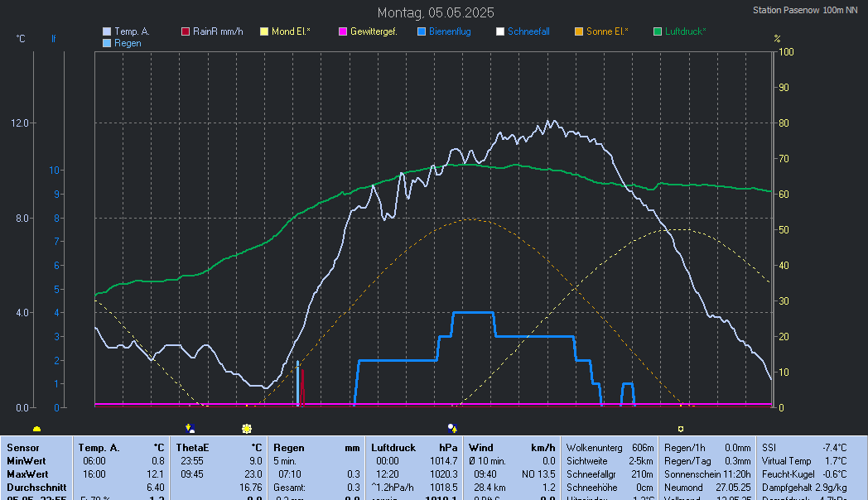Click the Regen/1h label

click(x=685, y=448)
